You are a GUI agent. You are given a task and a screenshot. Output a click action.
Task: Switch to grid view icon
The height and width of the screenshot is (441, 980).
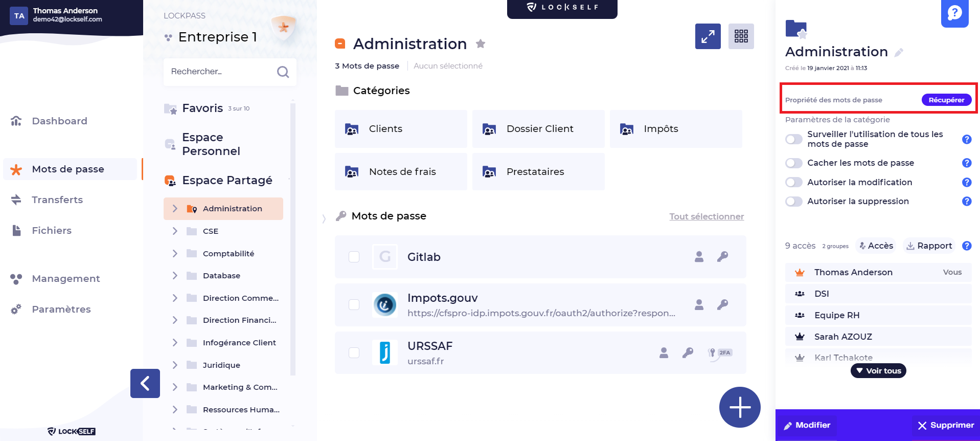coord(741,36)
